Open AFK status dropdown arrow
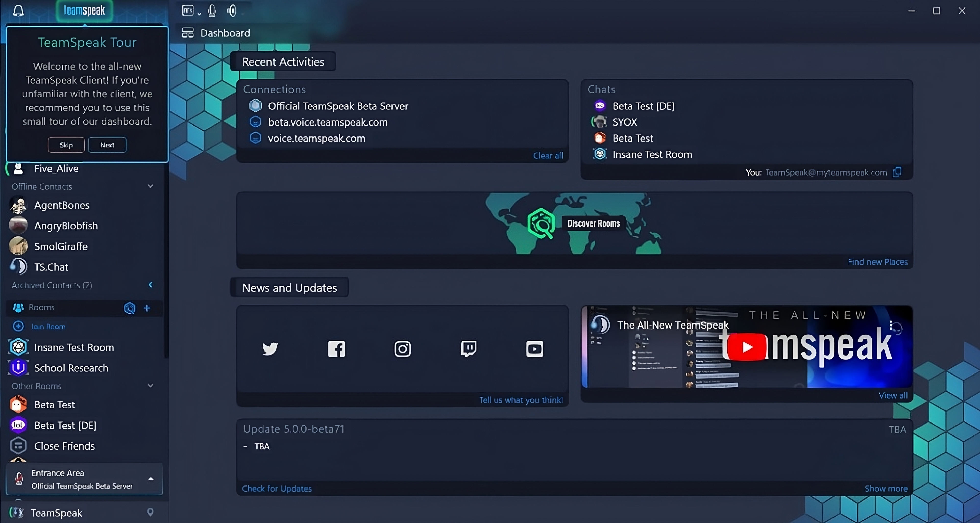Screen dimensions: 980x523 tap(199, 14)
